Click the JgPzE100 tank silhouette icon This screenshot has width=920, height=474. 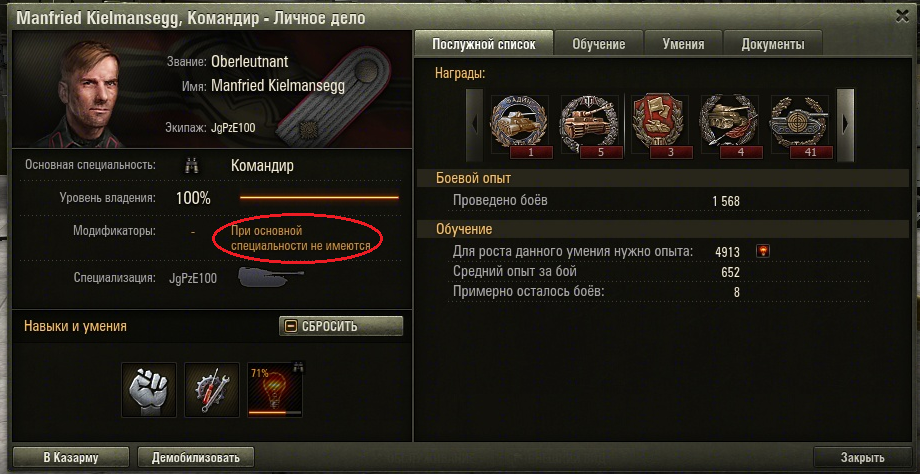270,277
